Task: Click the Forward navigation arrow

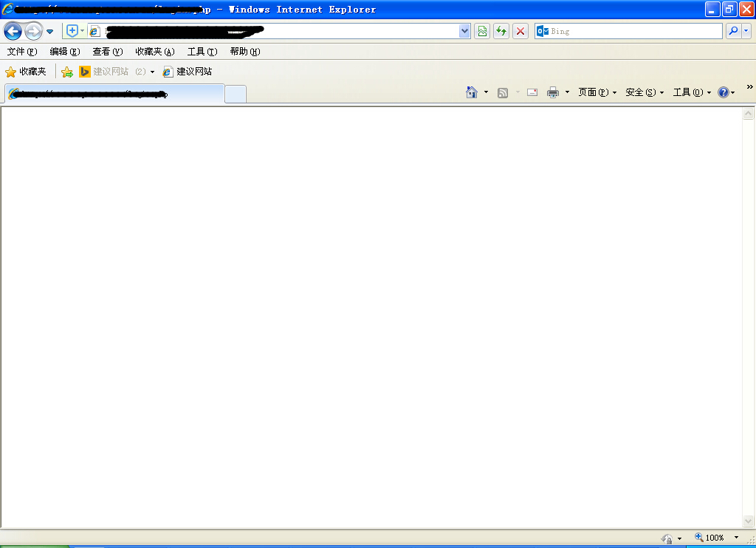Action: [33, 31]
